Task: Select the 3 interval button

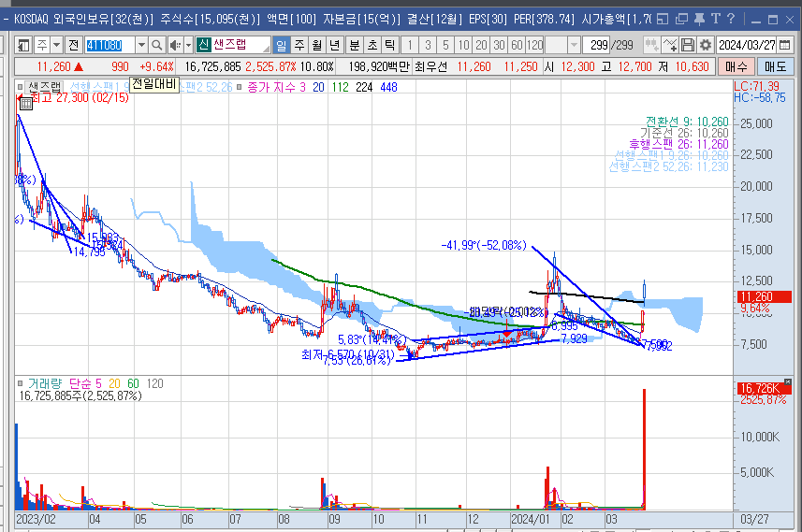Action: pyautogui.click(x=428, y=46)
